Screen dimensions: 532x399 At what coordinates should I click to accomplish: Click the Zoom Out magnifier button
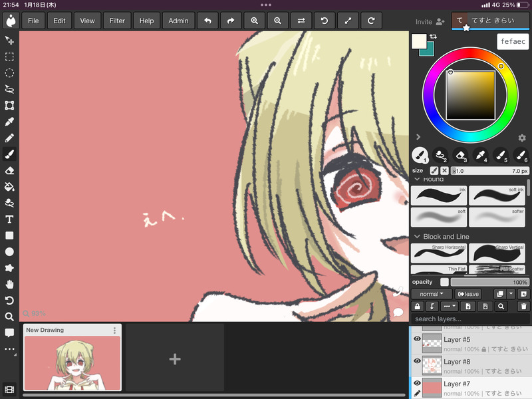pos(277,21)
